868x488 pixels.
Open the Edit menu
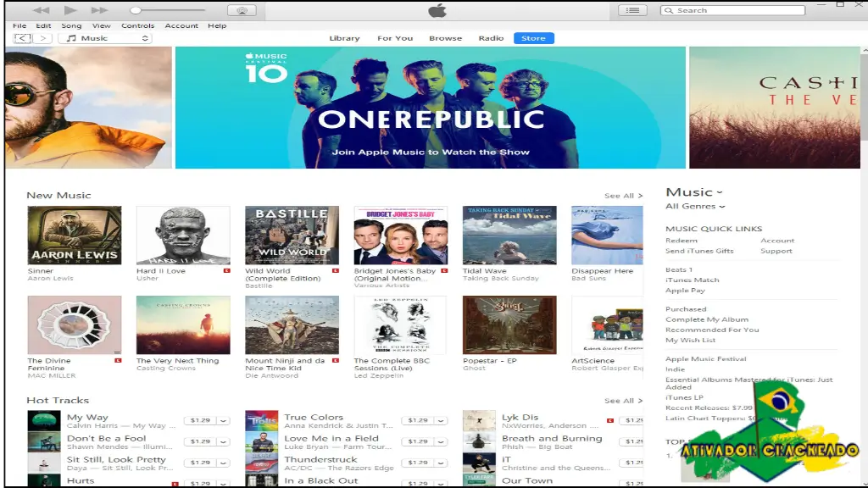[x=43, y=25]
